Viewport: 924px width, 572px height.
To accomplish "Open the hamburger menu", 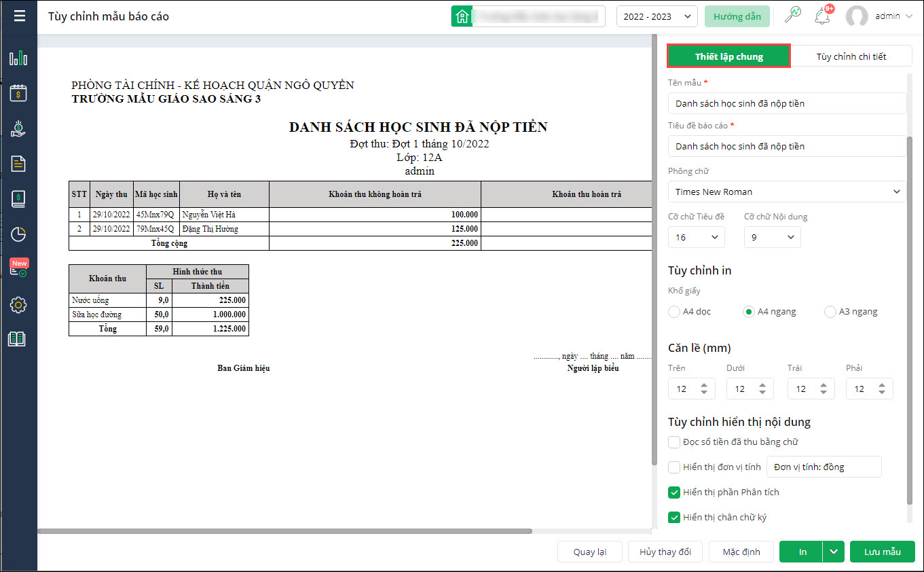I will coord(19,16).
